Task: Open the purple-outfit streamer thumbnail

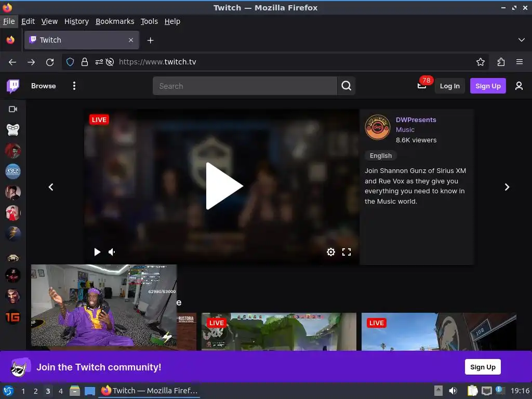Action: pos(104,305)
